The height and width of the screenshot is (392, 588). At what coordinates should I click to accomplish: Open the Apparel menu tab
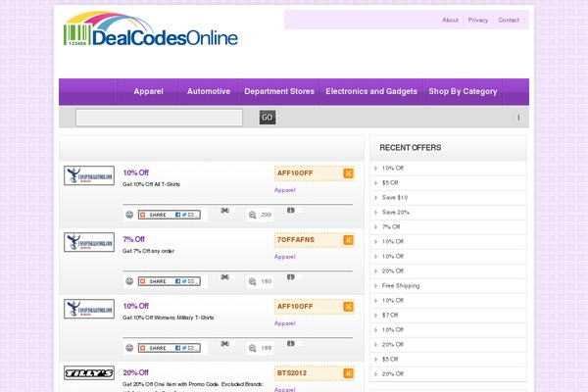pyautogui.click(x=149, y=91)
